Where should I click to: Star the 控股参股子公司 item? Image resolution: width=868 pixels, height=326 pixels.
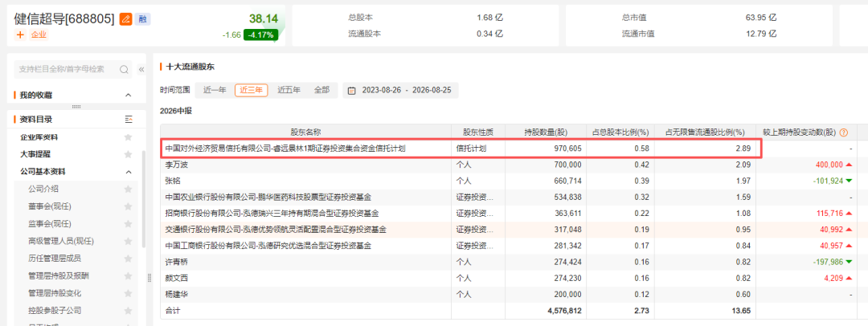[x=129, y=310]
